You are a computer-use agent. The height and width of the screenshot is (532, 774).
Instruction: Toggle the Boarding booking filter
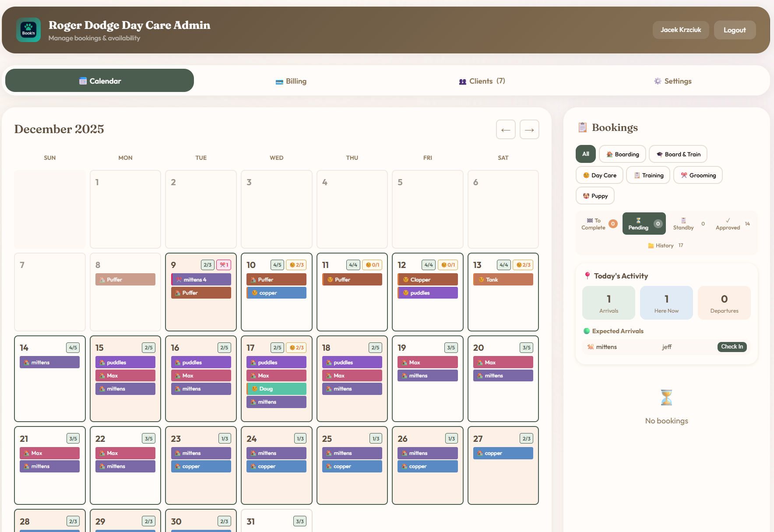[x=622, y=154]
